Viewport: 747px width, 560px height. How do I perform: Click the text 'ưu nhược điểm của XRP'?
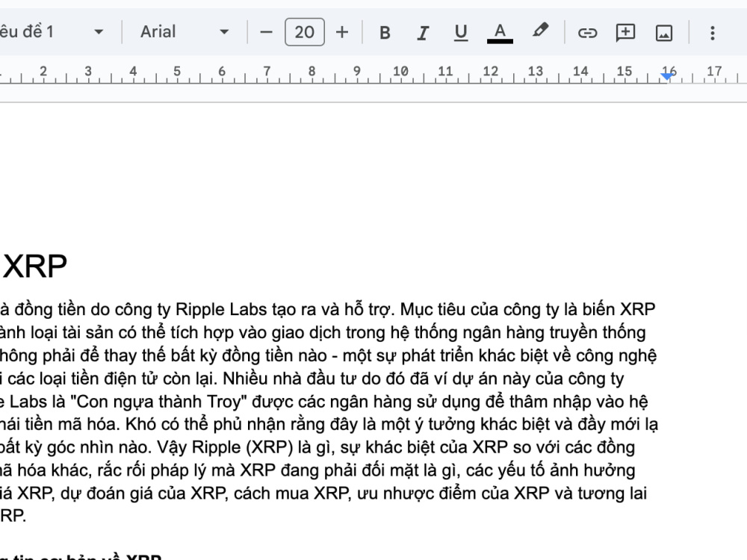(453, 494)
